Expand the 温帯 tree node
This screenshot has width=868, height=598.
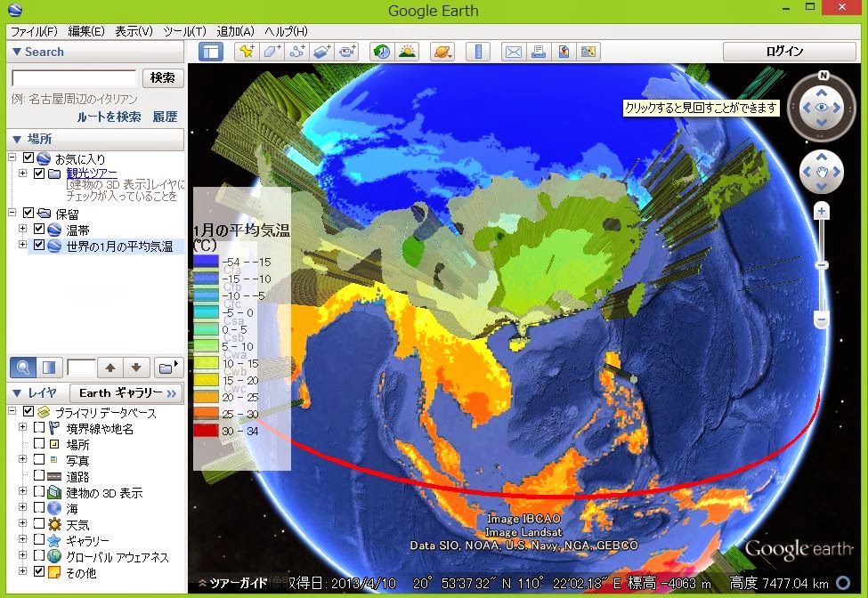coord(22,229)
